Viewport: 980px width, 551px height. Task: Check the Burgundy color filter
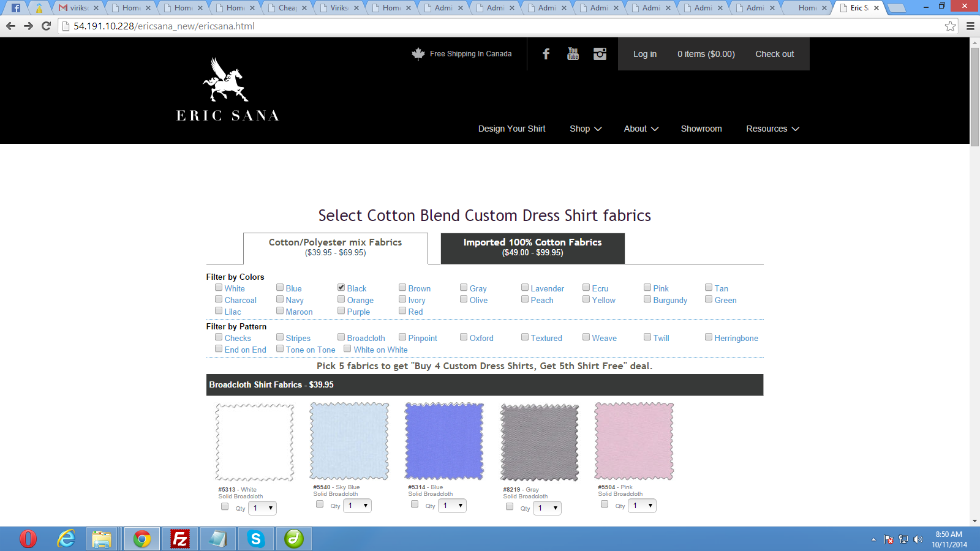pyautogui.click(x=647, y=299)
